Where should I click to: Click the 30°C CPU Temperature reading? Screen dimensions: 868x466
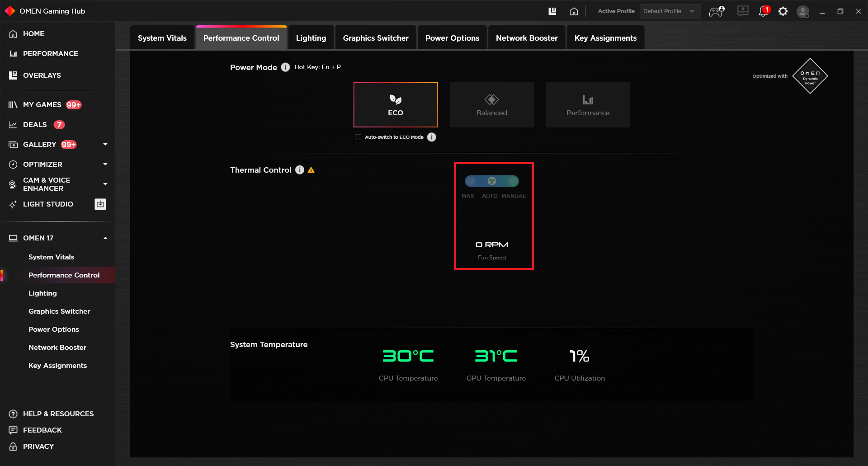[408, 356]
